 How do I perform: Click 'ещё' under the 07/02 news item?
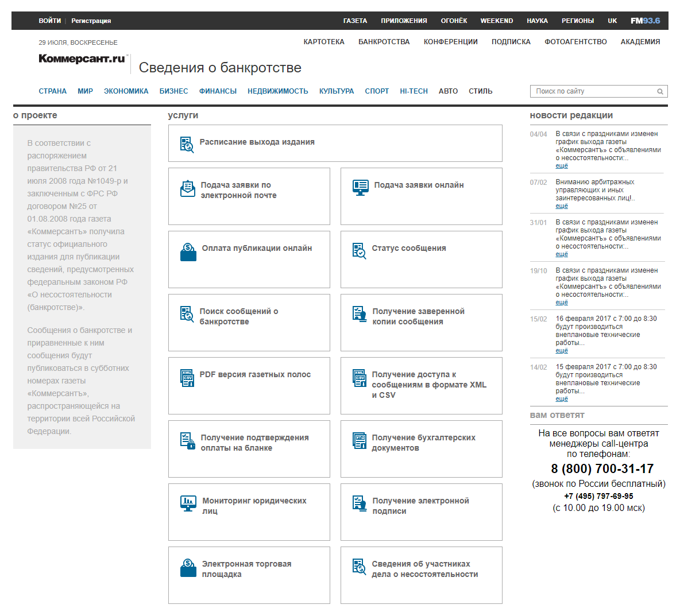click(x=562, y=206)
